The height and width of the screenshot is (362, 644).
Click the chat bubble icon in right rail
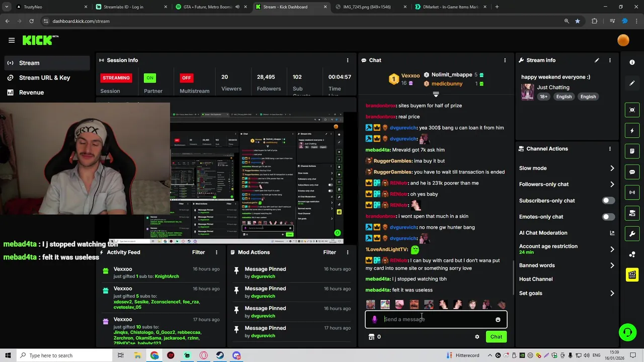point(632,172)
